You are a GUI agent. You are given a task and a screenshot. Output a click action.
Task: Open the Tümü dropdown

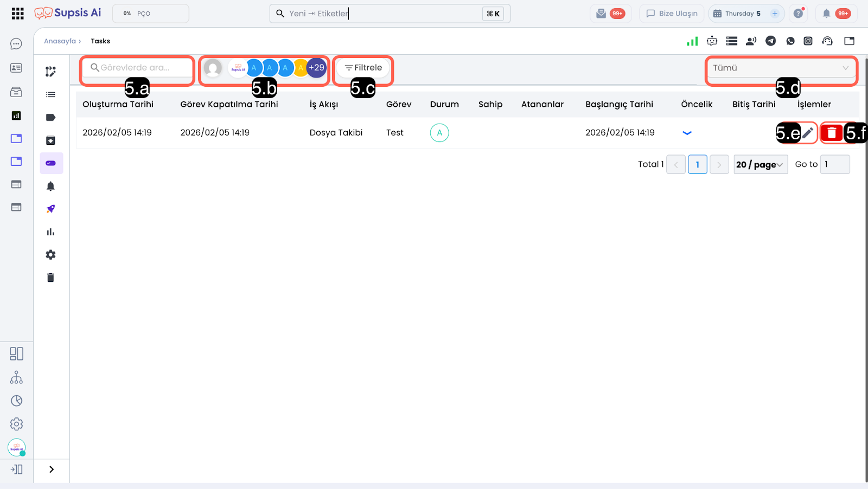pyautogui.click(x=781, y=68)
